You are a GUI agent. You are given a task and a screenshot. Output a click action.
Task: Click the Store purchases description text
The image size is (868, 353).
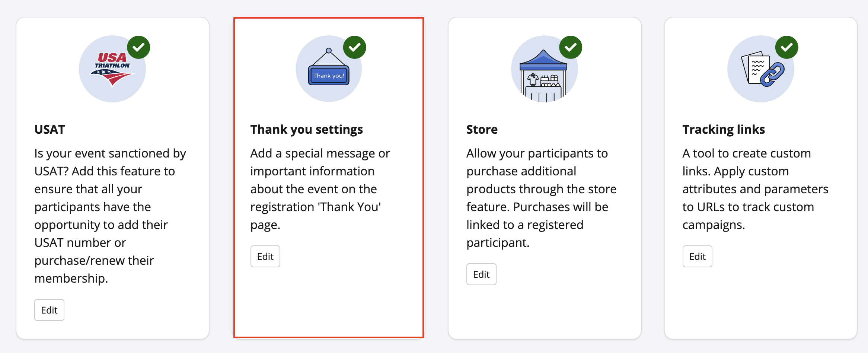pos(541,198)
